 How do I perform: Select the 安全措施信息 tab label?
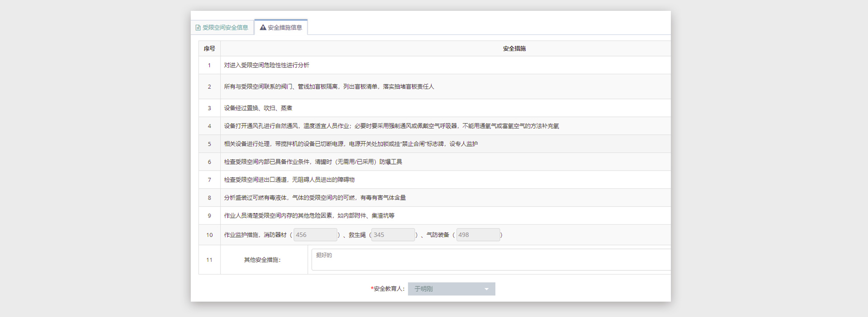[x=285, y=28]
